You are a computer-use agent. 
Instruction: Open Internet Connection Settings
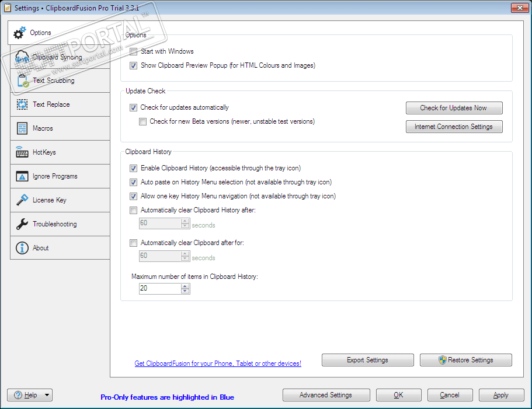pos(454,127)
